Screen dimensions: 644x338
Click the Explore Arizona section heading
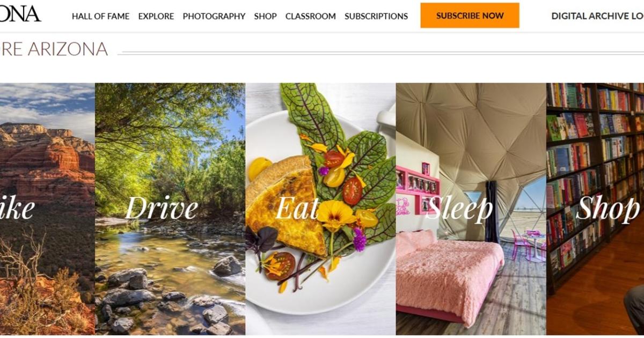(54, 49)
